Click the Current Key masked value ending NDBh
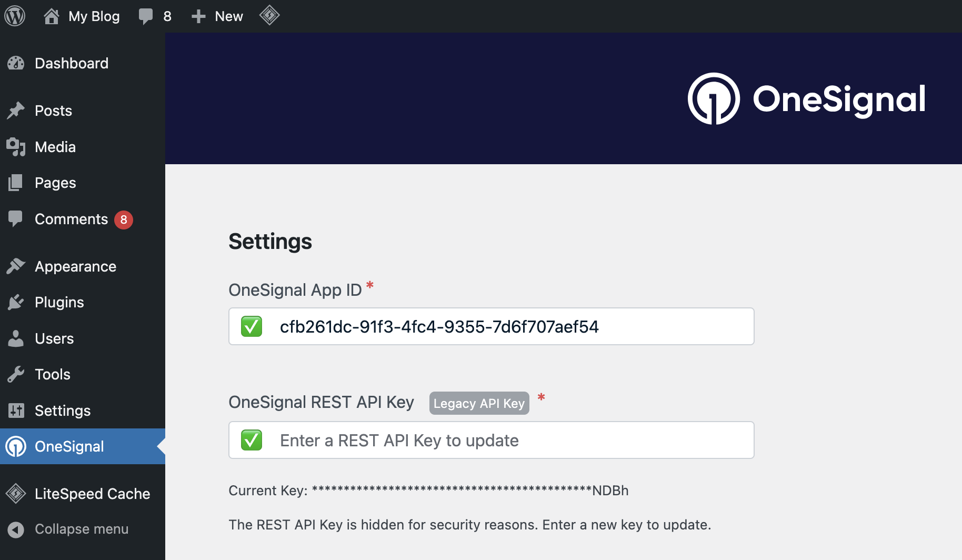 pos(470,490)
